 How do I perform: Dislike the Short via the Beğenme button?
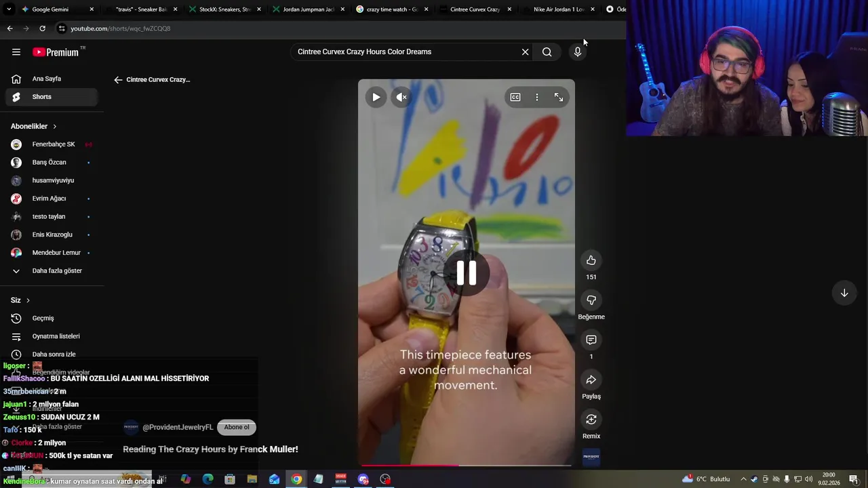click(591, 300)
